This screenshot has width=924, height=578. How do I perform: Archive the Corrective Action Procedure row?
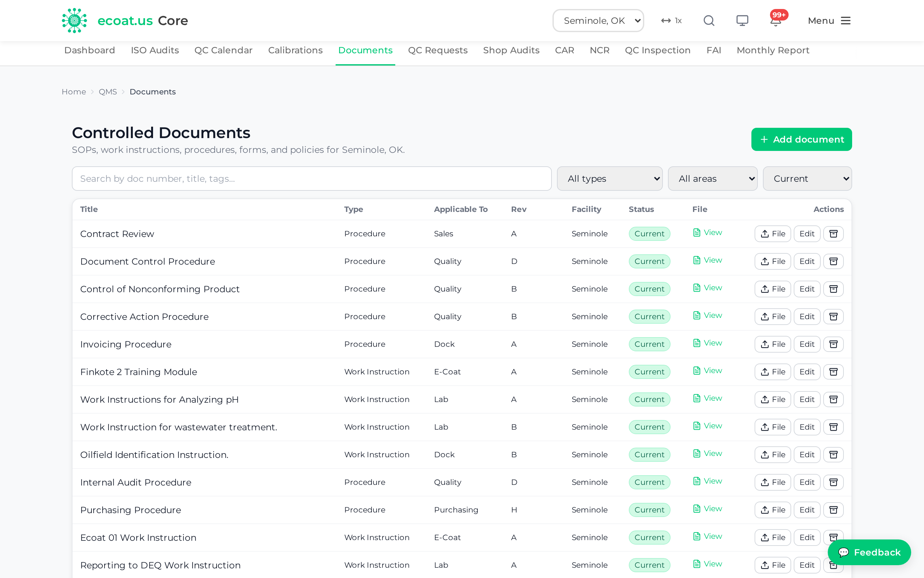[x=833, y=316]
